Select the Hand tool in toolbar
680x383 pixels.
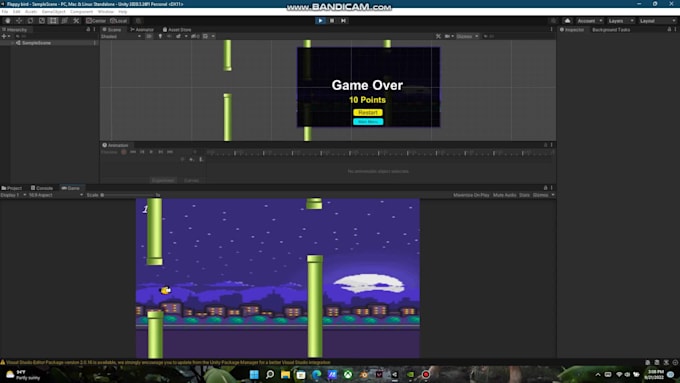click(x=7, y=21)
